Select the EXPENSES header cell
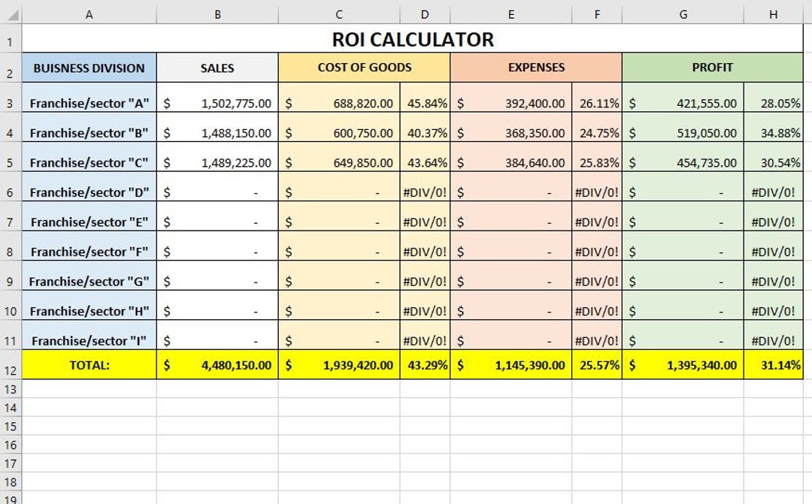The height and width of the screenshot is (504, 812). (535, 68)
